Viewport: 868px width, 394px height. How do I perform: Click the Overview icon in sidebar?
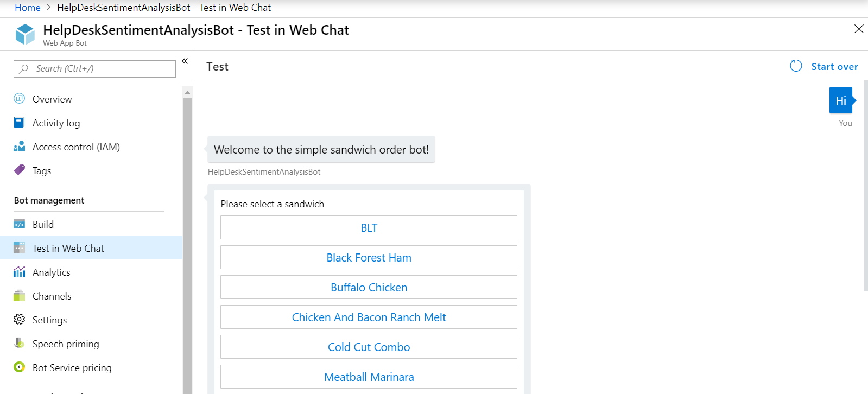coord(20,99)
